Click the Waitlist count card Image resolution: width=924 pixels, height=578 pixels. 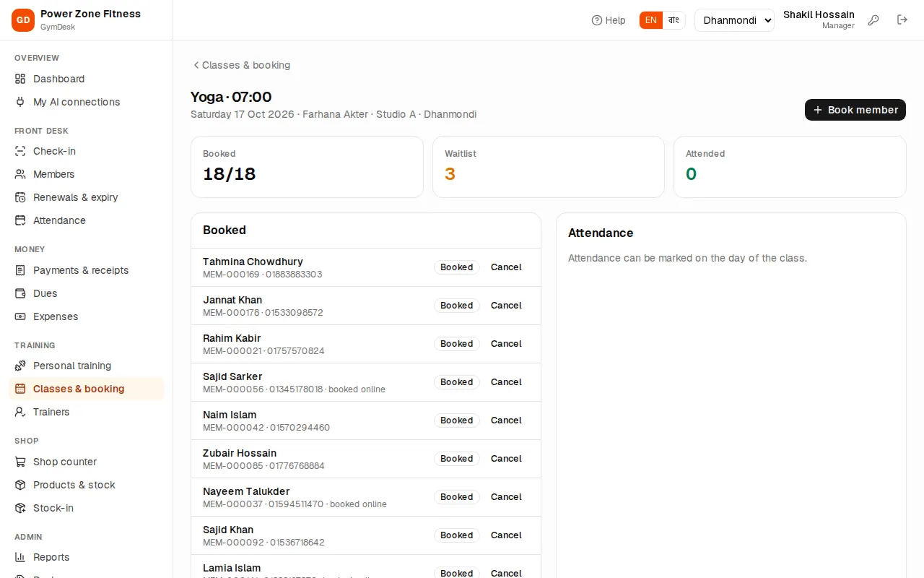coord(549,167)
